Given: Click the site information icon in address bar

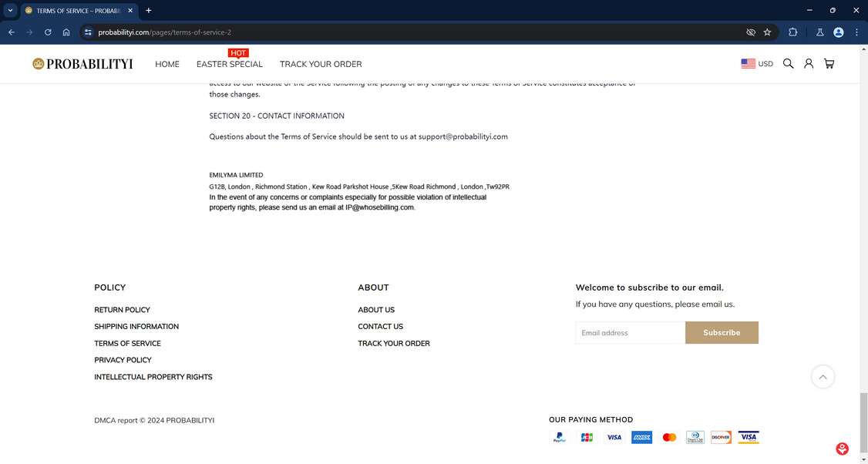Looking at the screenshot, I should pos(87,32).
